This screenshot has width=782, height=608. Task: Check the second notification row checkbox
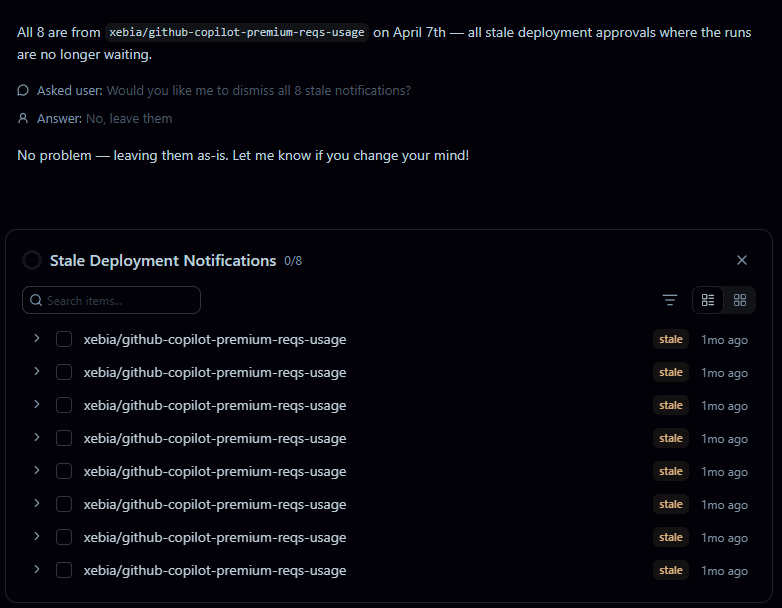point(64,372)
